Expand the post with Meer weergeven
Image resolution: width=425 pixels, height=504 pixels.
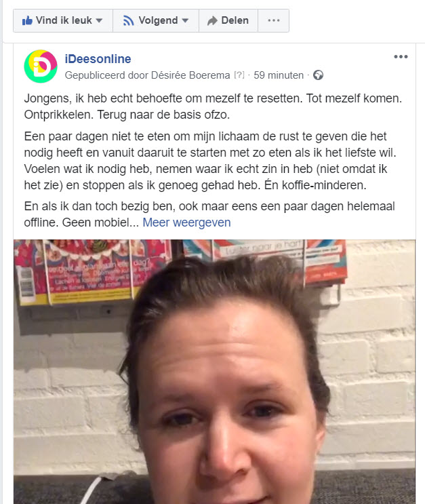click(x=186, y=222)
